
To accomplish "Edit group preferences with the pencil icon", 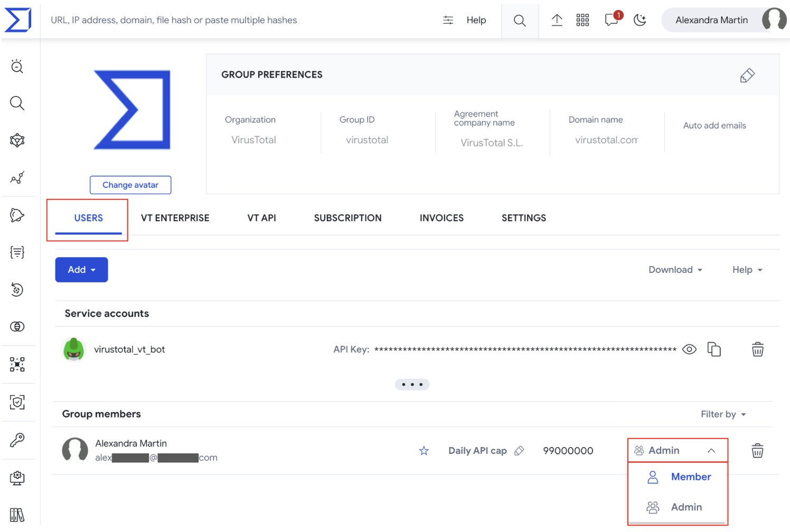I will pyautogui.click(x=747, y=75).
